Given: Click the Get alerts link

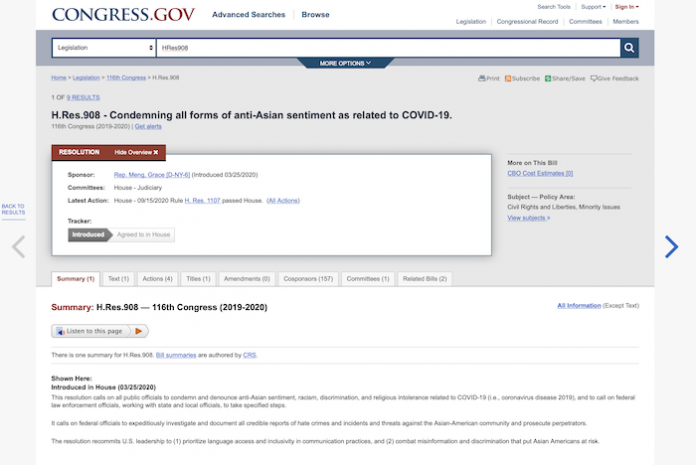Looking at the screenshot, I should point(148,126).
